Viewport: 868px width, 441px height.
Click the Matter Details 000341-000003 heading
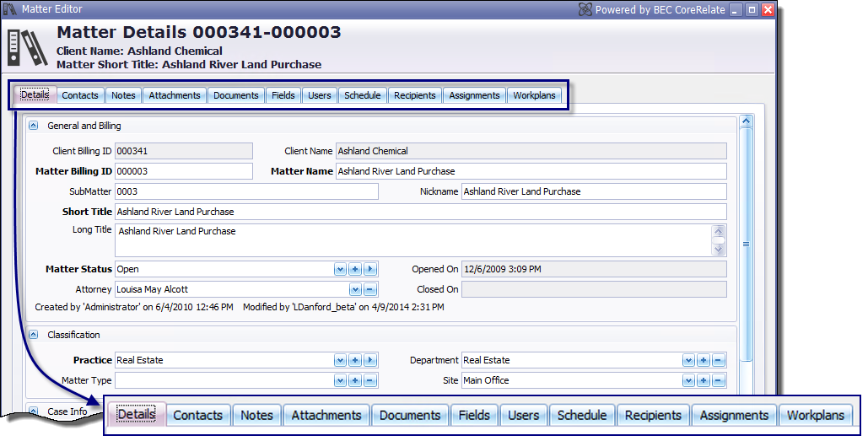[x=199, y=32]
